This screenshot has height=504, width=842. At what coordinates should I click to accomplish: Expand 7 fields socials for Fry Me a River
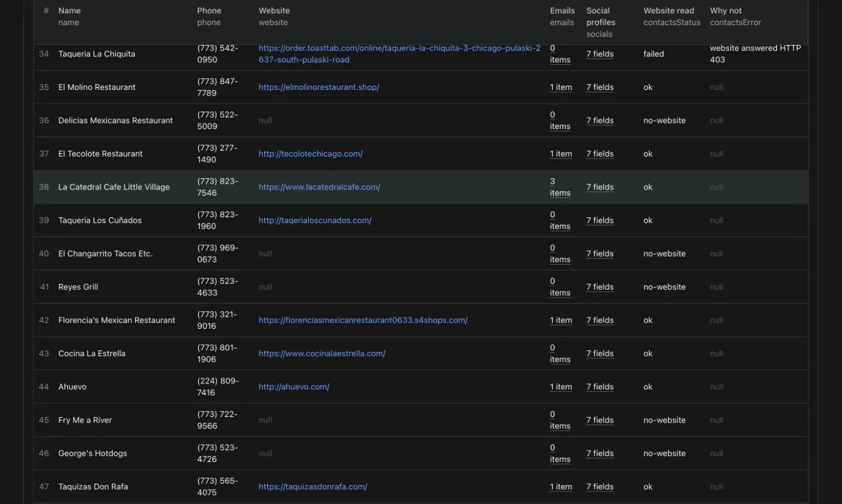tap(600, 420)
